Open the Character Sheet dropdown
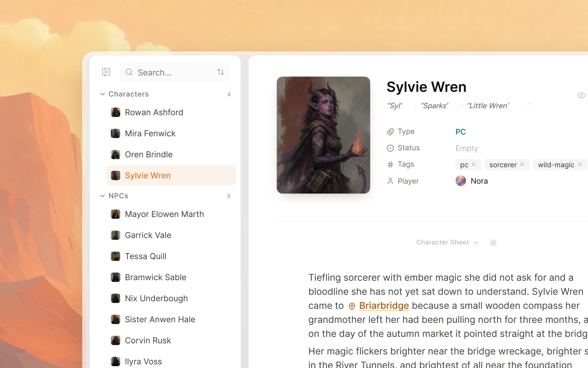This screenshot has width=588, height=368. coord(447,242)
